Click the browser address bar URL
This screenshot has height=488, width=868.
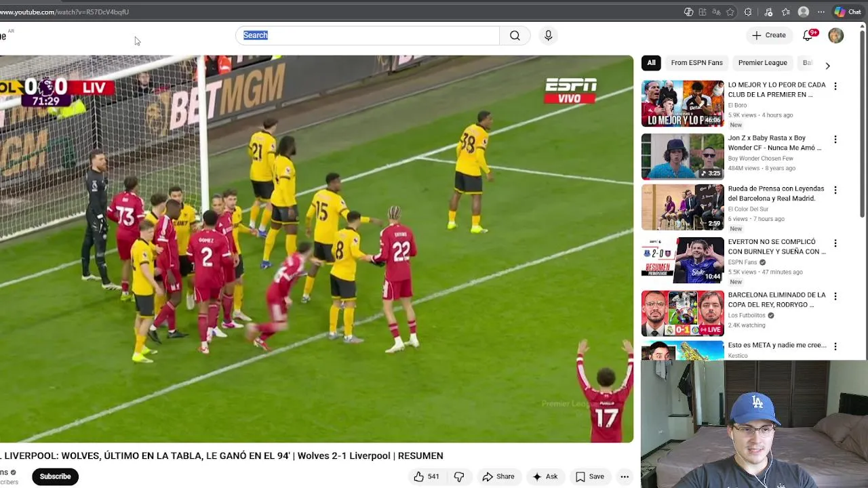(64, 12)
